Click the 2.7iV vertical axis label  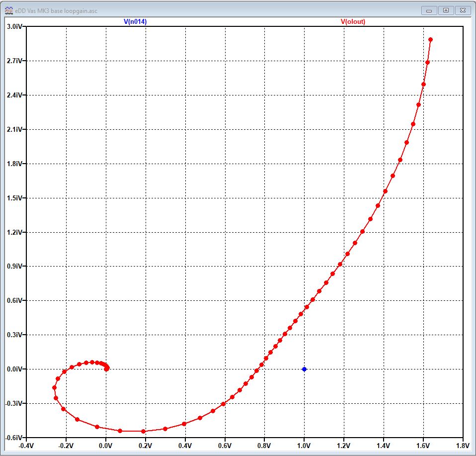pos(14,61)
